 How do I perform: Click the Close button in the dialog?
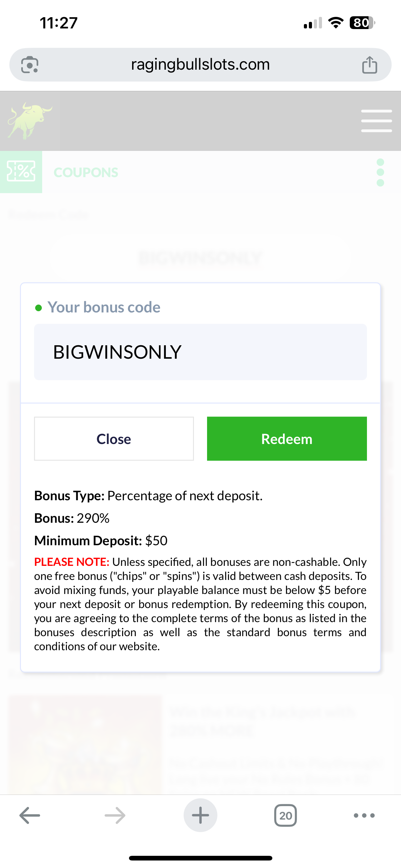(x=114, y=439)
